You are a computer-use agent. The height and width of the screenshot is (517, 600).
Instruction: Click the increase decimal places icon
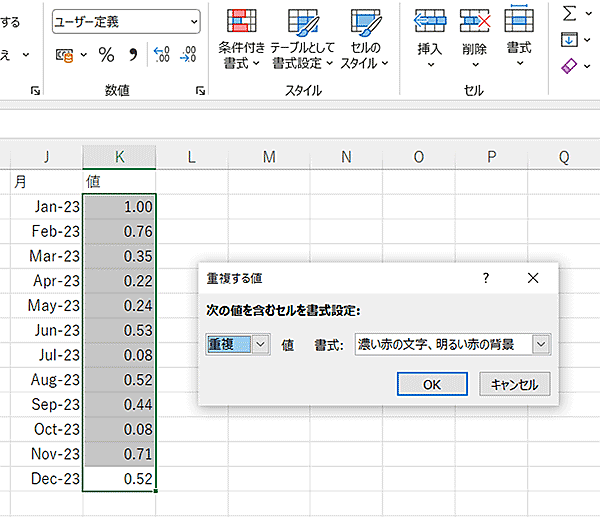(x=162, y=55)
